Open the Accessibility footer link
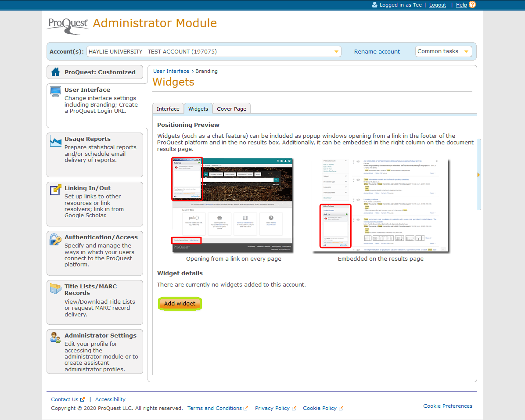The width and height of the screenshot is (525, 420). click(x=110, y=399)
